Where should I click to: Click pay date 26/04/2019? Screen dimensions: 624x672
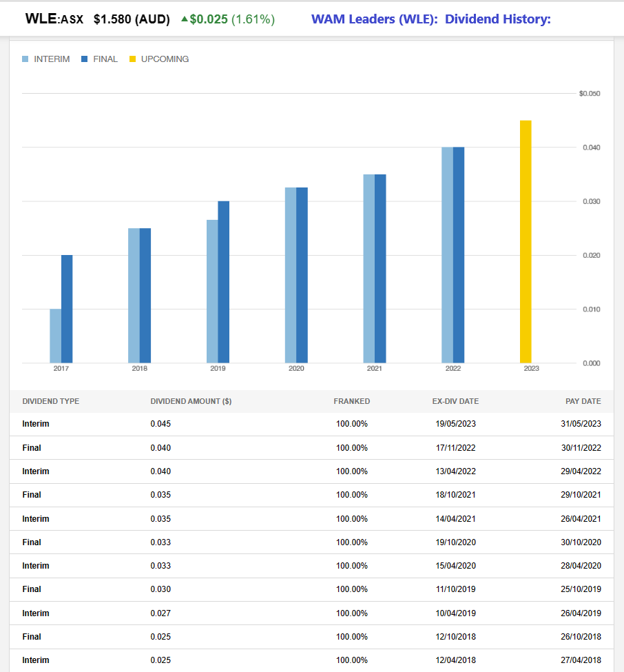581,613
